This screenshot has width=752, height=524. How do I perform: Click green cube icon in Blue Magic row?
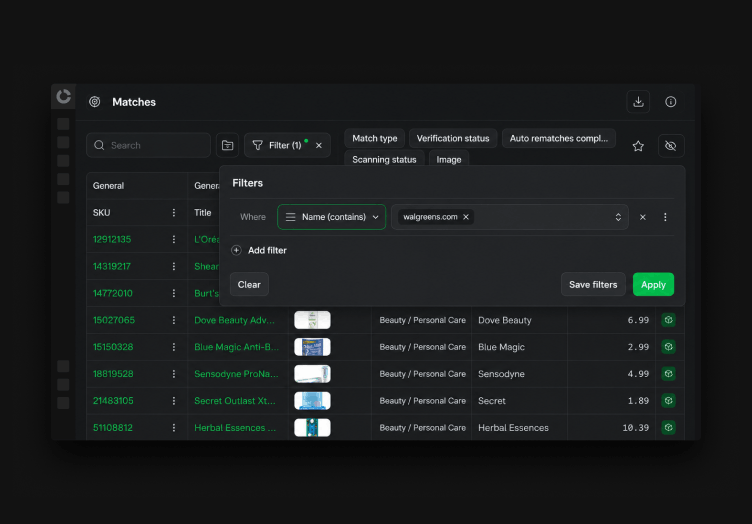[x=669, y=347]
